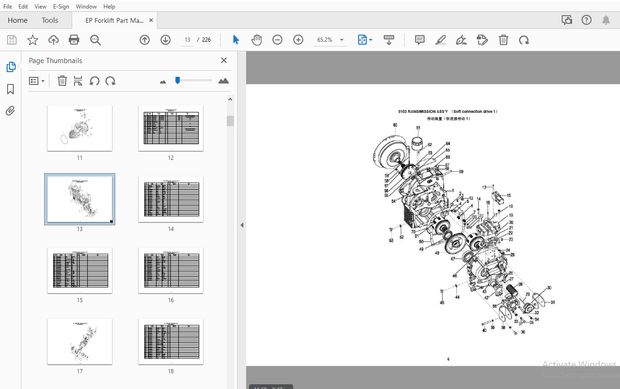
Task: Toggle the Page Thumbnails panel icon
Action: (11, 67)
